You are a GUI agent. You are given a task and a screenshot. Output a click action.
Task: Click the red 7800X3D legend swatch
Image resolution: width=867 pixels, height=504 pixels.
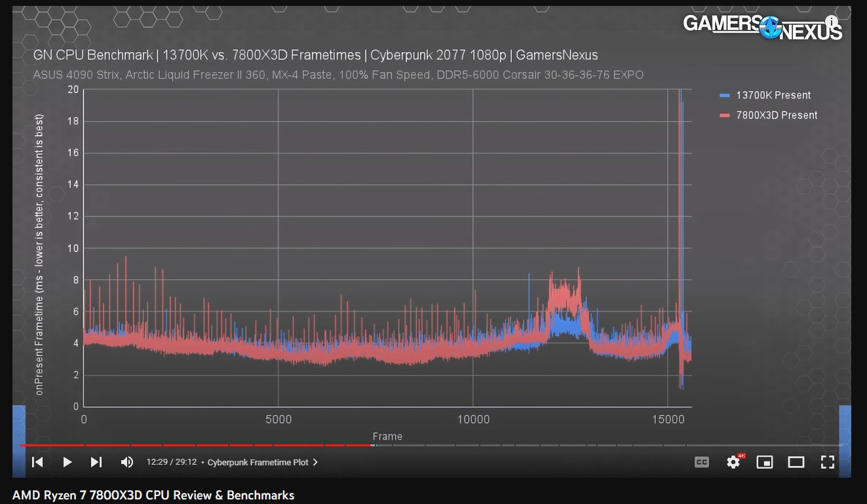tap(725, 116)
